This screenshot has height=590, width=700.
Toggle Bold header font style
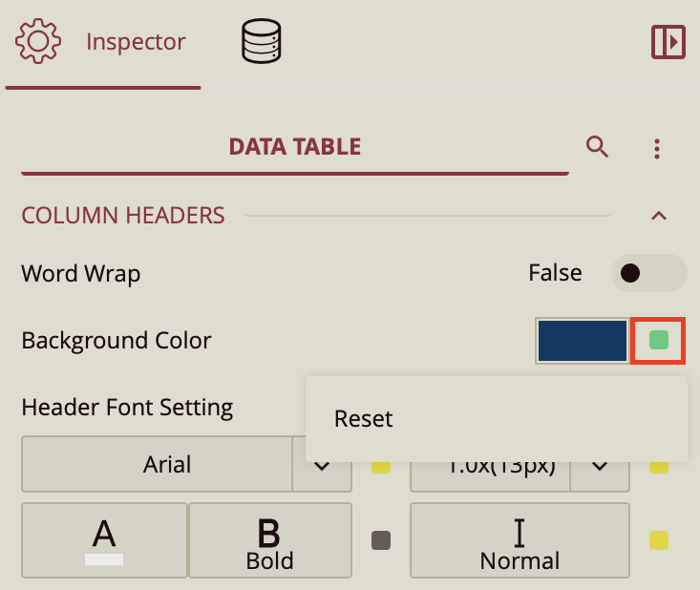[269, 540]
